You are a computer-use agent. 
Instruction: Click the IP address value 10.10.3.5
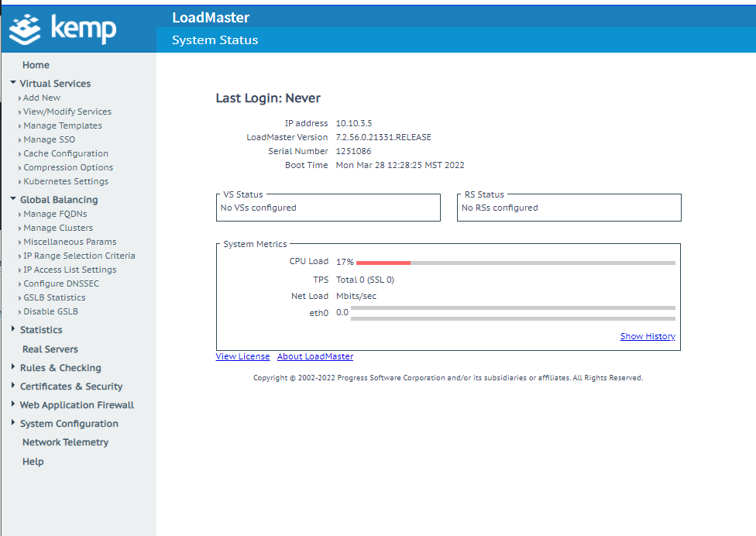tap(354, 123)
